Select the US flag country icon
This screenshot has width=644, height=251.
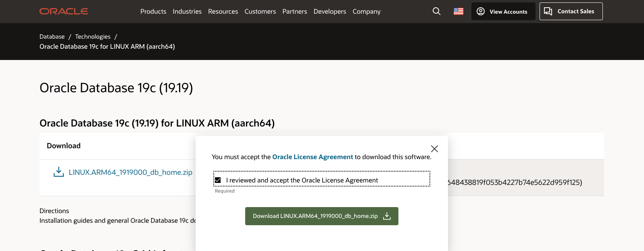[459, 11]
